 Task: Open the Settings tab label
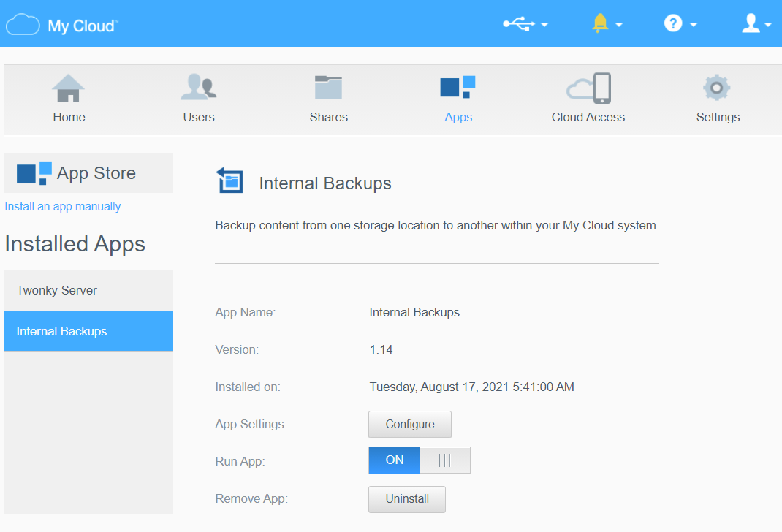pos(718,117)
